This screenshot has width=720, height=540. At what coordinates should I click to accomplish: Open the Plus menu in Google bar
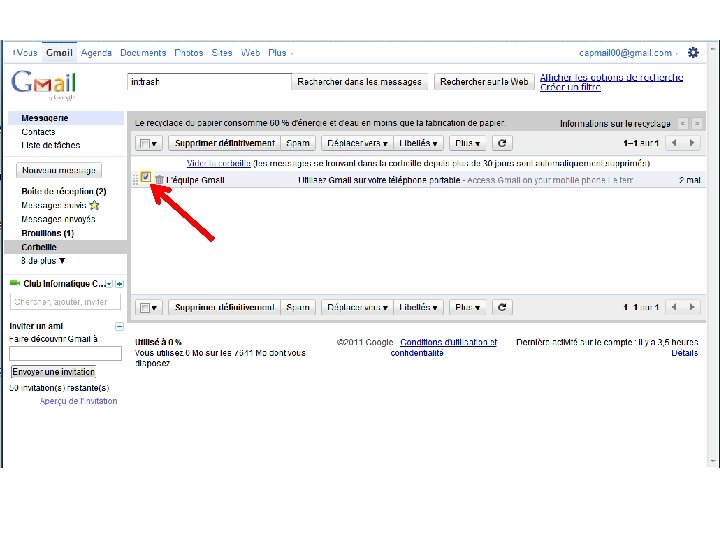[x=281, y=53]
